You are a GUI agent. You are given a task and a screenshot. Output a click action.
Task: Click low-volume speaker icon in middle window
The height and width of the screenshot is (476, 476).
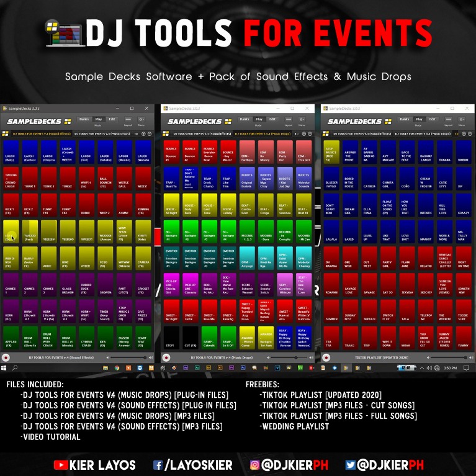[268, 357]
